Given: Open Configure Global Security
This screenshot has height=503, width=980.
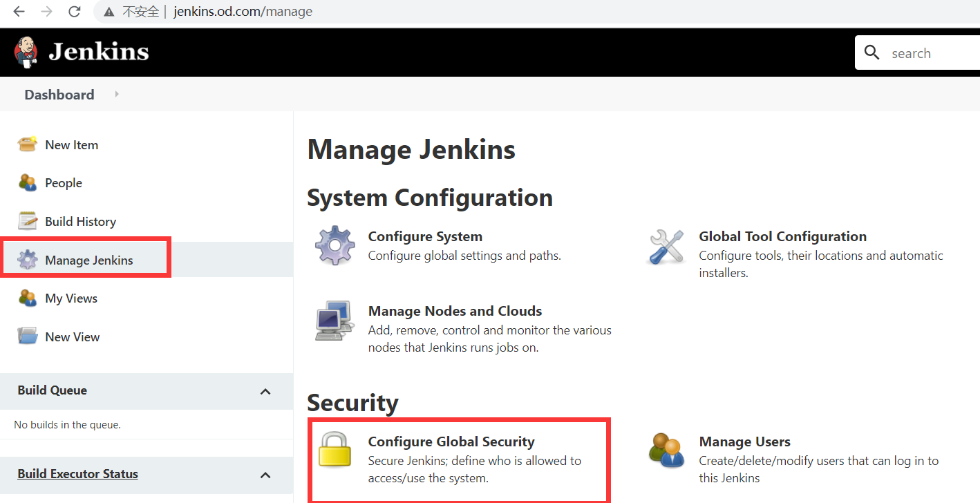Looking at the screenshot, I should click(x=451, y=442).
